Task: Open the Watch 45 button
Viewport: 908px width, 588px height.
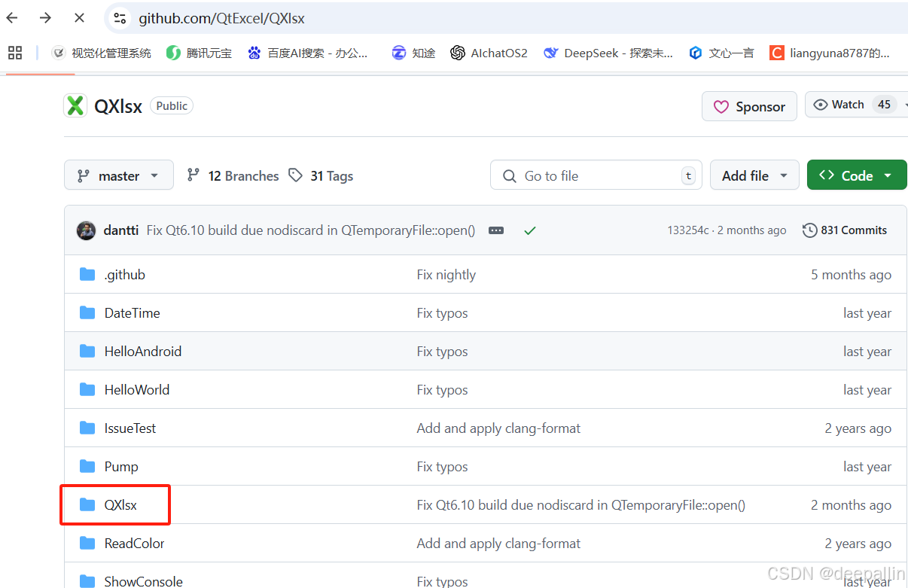Action: coord(856,105)
